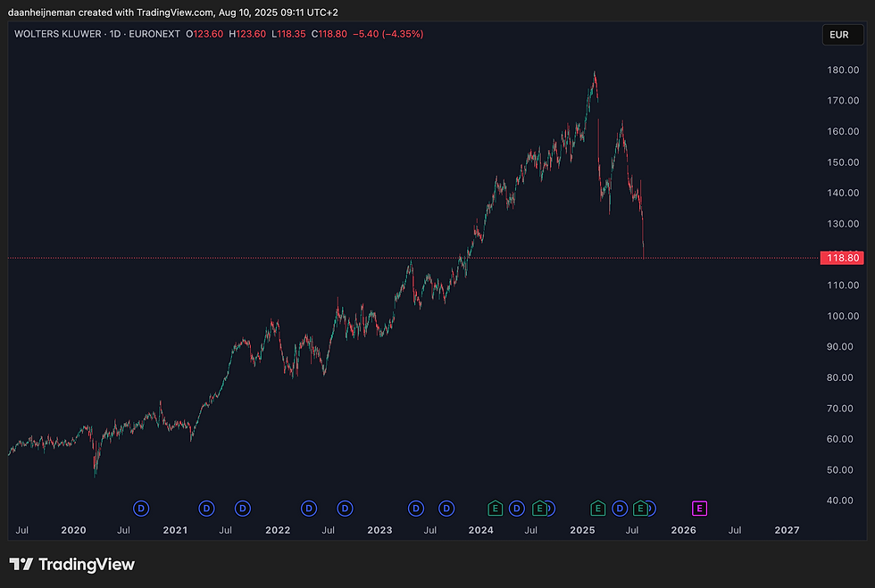
Task: Click the WOLTERS KLUWER symbol title
Action: coord(57,34)
